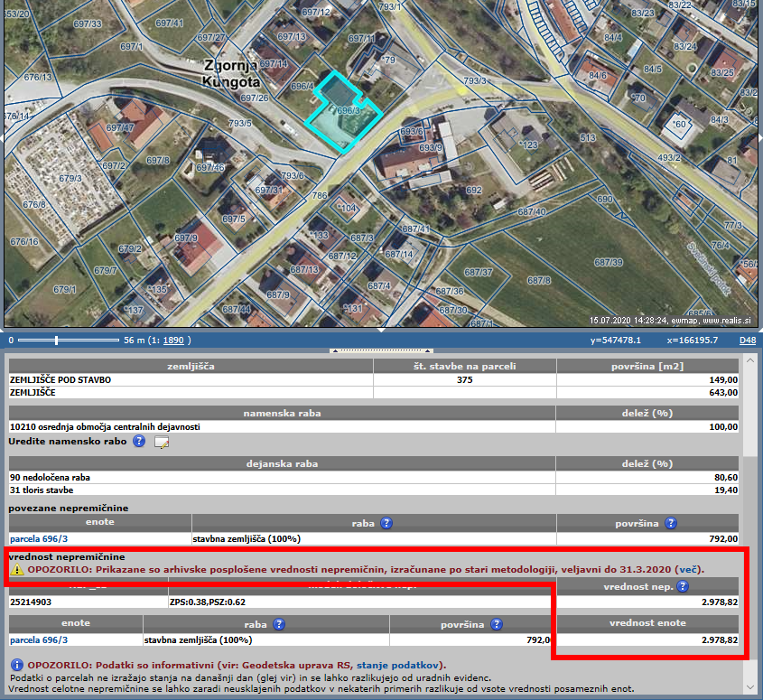Click the 'več' link in the warning
Image resolution: width=763 pixels, height=700 pixels.
click(x=688, y=570)
